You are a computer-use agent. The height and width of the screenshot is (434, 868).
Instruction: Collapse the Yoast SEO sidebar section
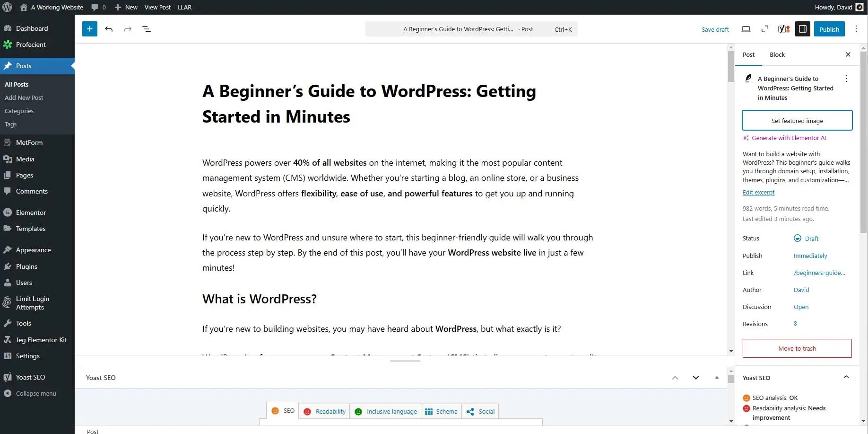(846, 377)
